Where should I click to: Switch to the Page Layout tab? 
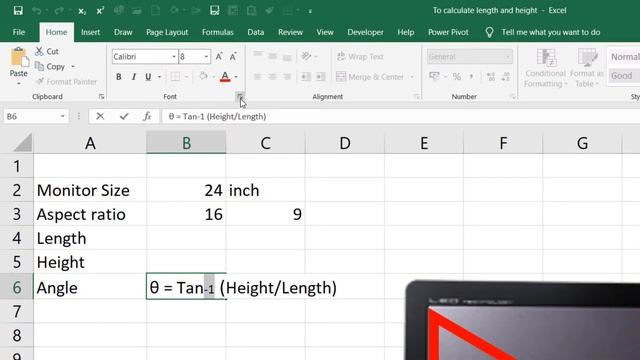(x=167, y=32)
